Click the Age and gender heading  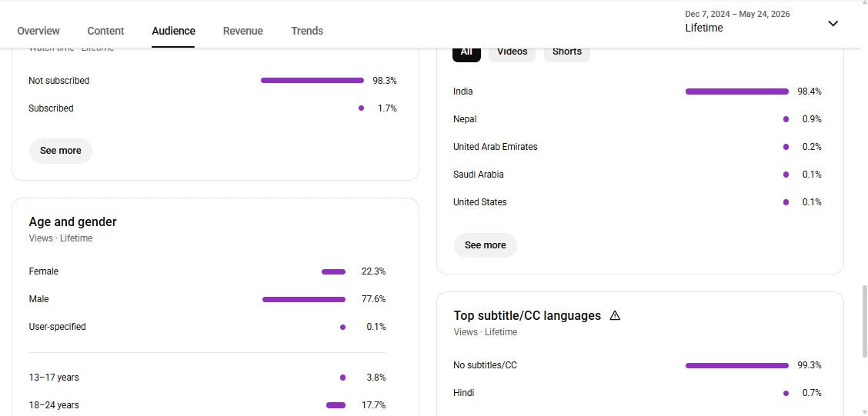(72, 221)
